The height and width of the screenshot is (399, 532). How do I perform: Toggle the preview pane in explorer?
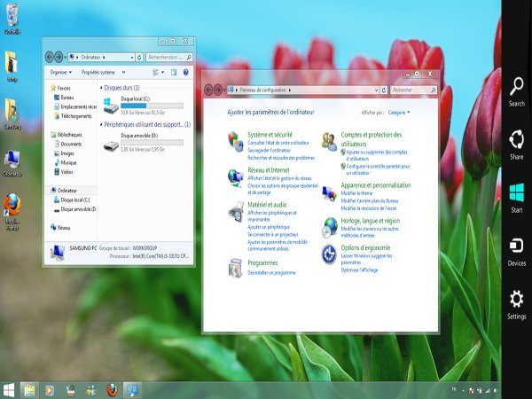coord(174,73)
